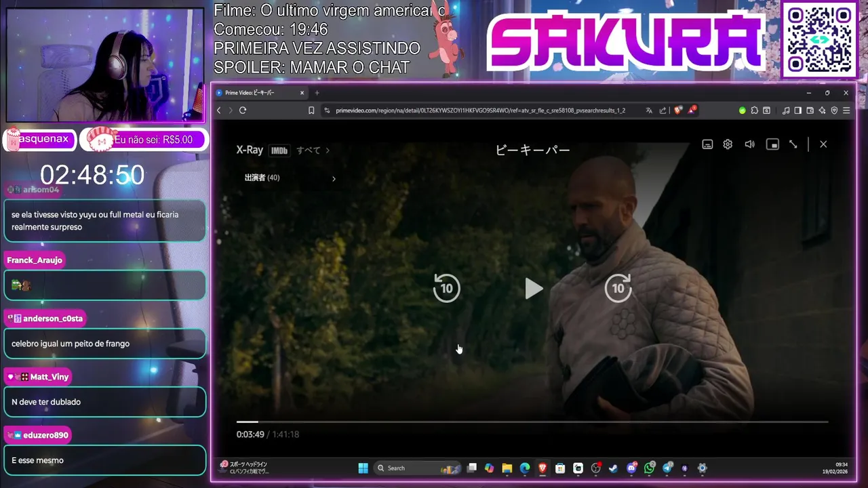
Task: Click the taskbar Search box
Action: pyautogui.click(x=417, y=468)
